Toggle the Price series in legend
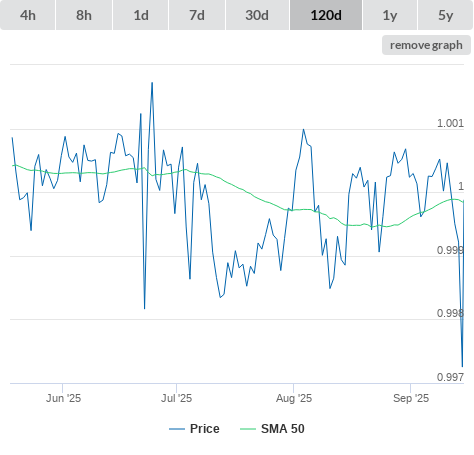Viewport: 474px width, 455px height. pyautogui.click(x=194, y=429)
